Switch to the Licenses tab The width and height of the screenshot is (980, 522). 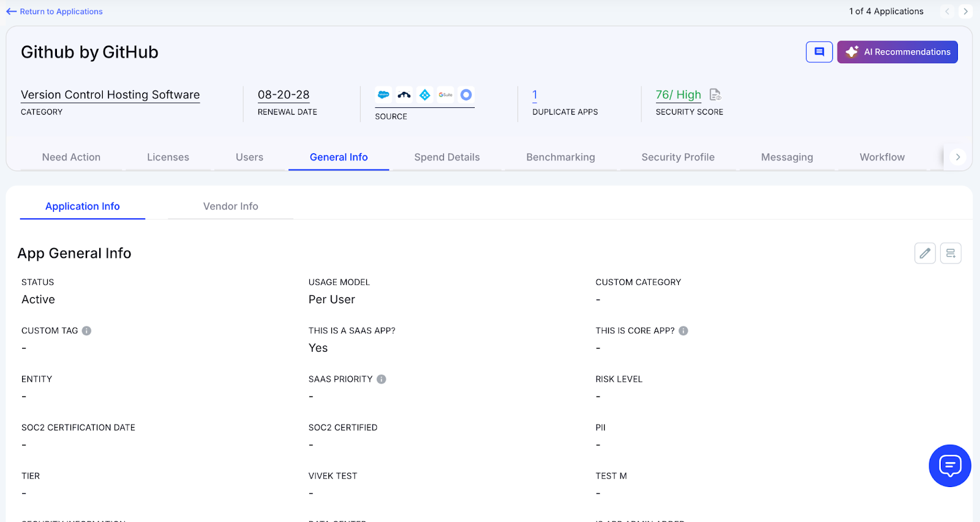[168, 157]
